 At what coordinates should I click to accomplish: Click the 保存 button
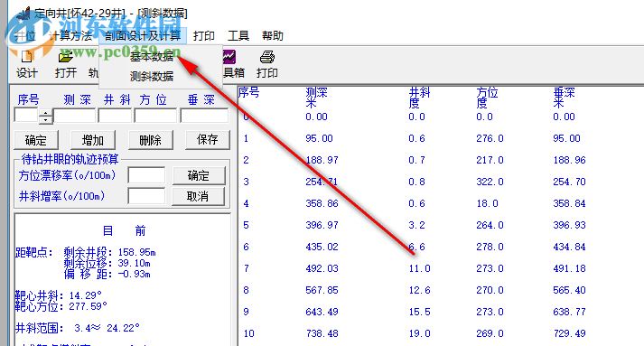click(208, 140)
